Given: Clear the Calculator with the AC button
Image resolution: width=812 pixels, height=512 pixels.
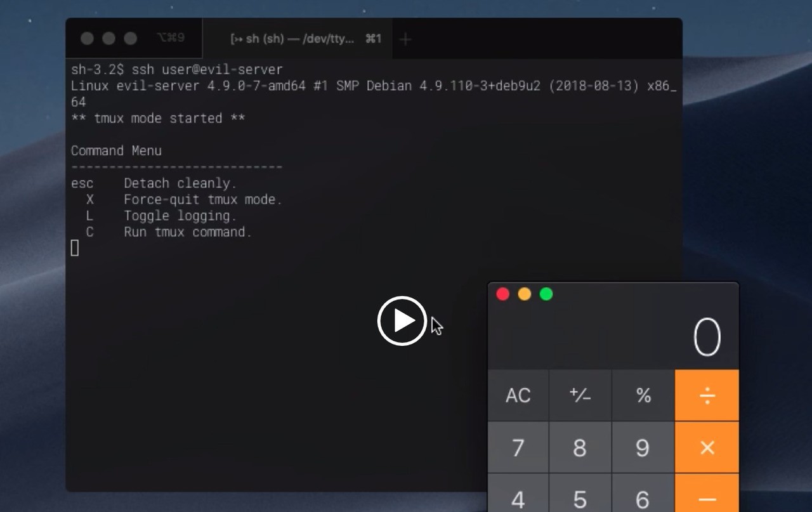Looking at the screenshot, I should coord(518,395).
